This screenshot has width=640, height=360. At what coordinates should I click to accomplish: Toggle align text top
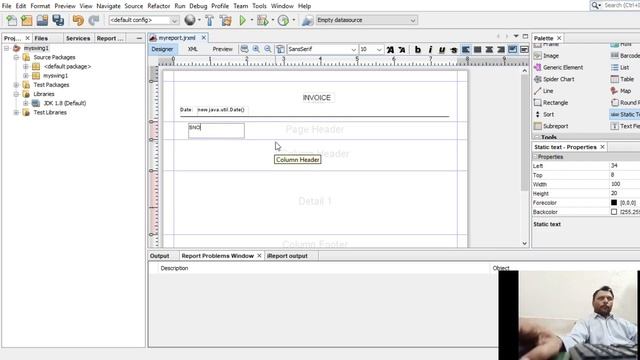click(x=513, y=50)
